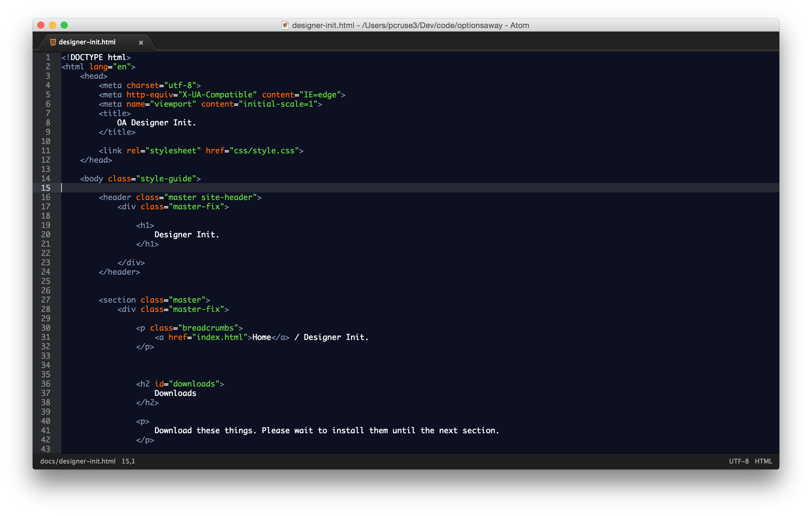Screen dimensions: 812x516
Task: Click the green fullscreen window button
Action: click(x=64, y=25)
